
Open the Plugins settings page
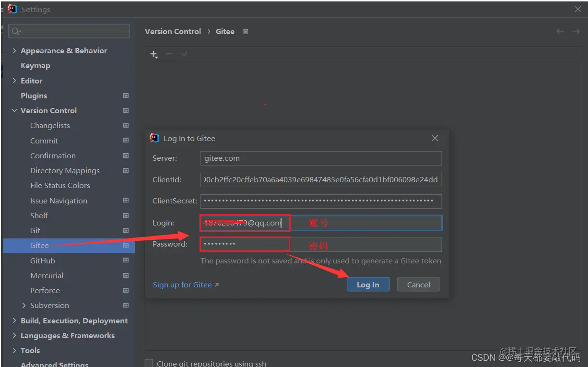click(x=34, y=95)
